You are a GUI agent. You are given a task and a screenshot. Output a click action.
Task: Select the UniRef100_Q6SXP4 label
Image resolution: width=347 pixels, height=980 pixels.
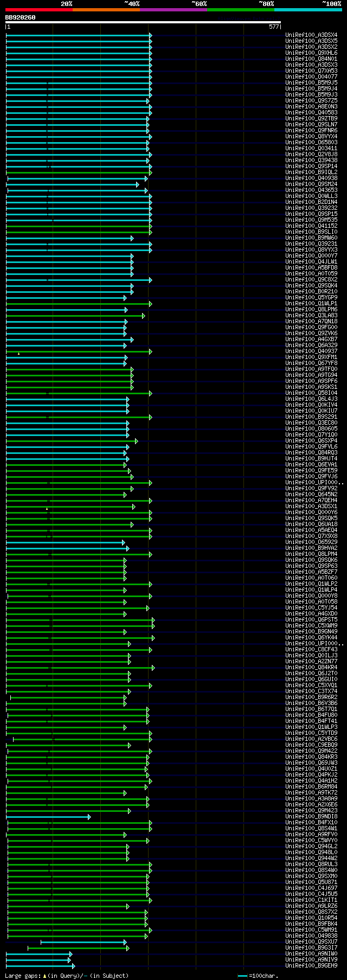coord(311,441)
